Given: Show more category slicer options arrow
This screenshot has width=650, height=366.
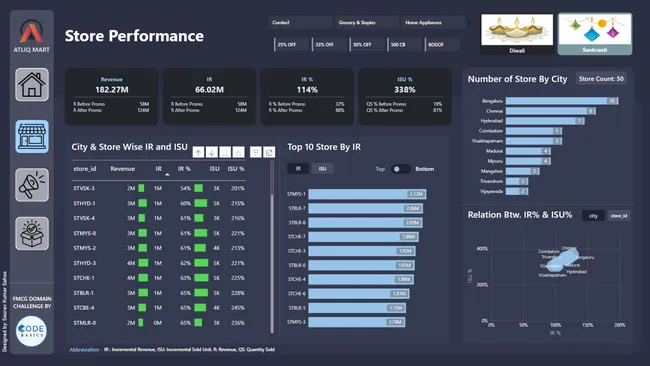Looking at the screenshot, I should pos(469,22).
